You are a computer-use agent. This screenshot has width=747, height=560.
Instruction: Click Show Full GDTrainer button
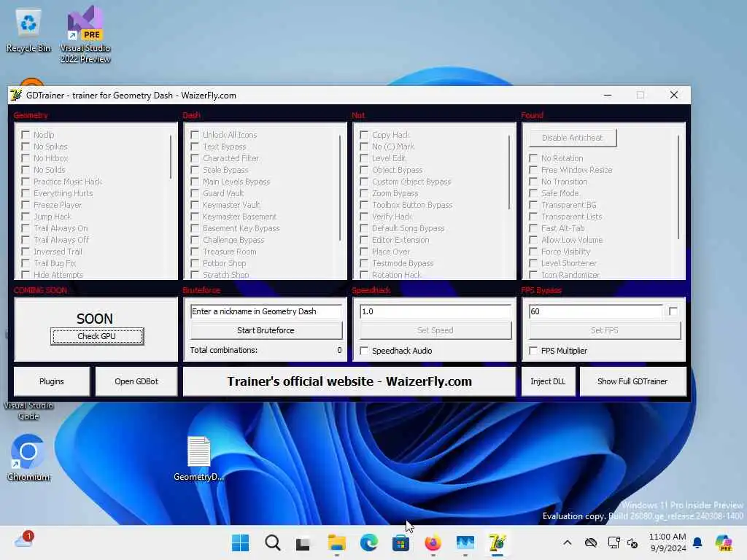tap(632, 381)
